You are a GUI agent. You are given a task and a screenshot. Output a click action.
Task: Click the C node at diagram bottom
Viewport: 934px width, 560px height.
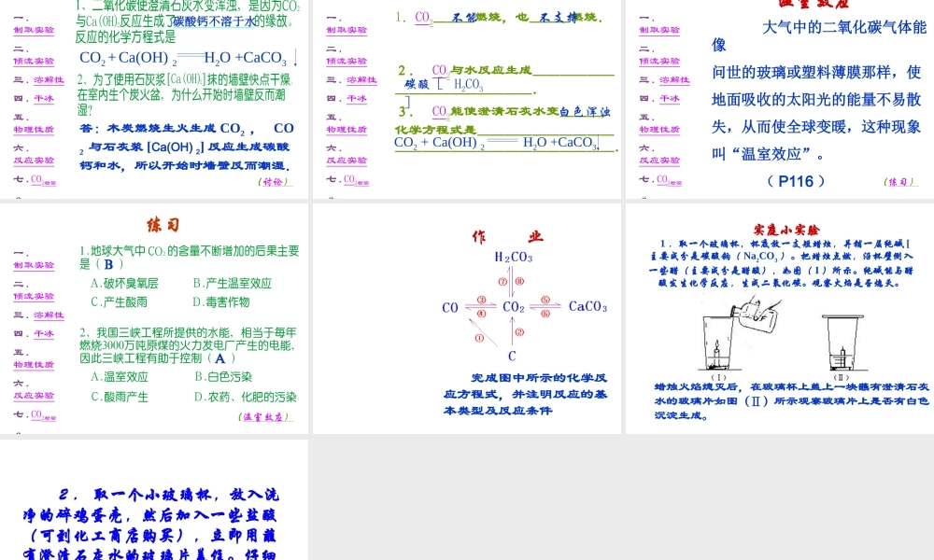coord(512,356)
